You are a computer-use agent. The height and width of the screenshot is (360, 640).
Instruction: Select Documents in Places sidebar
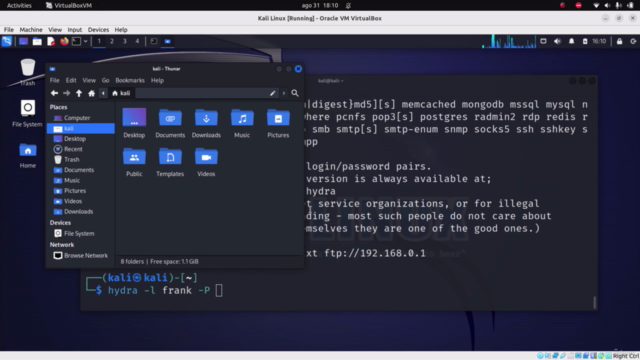tap(81, 170)
